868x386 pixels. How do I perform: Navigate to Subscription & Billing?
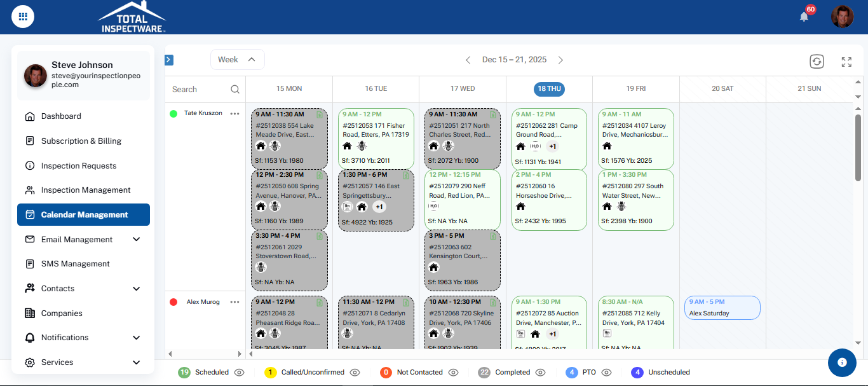(81, 141)
